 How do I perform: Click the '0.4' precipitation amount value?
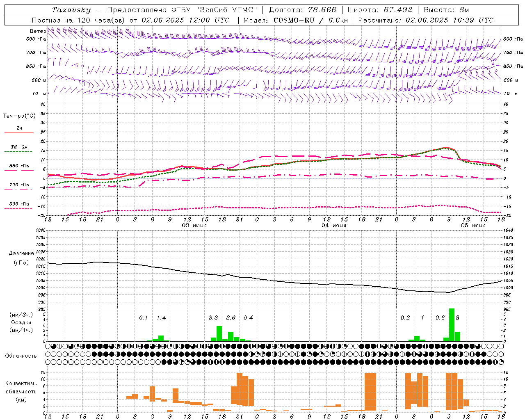[248, 317]
